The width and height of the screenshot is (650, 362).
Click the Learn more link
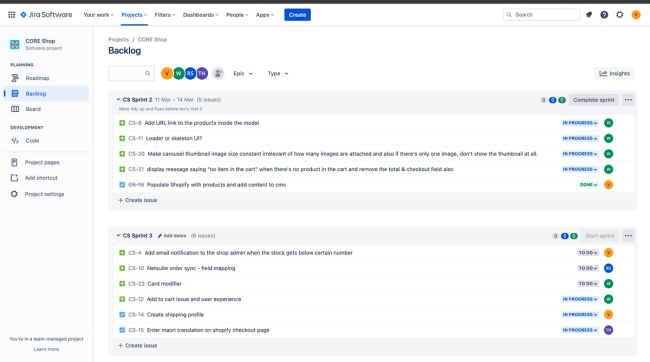46,349
